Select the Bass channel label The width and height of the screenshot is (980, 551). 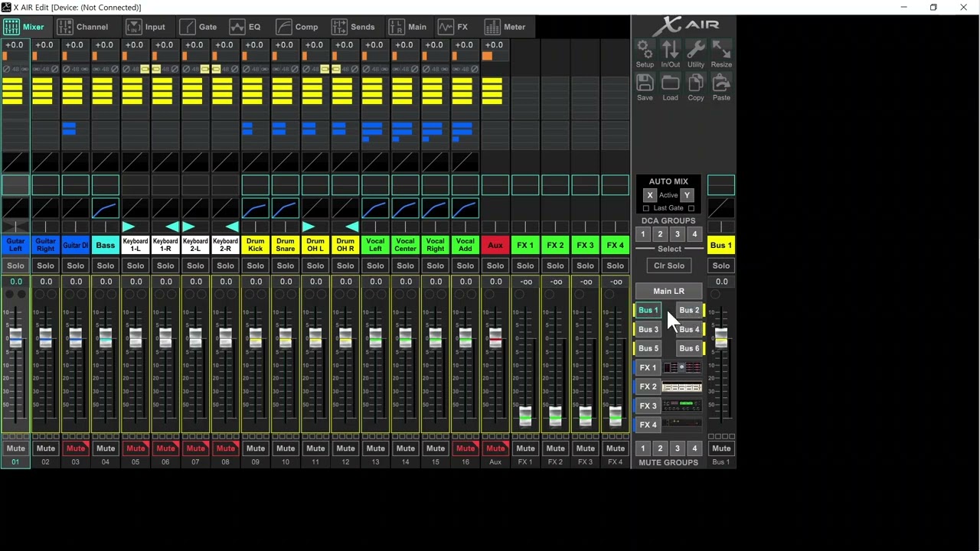[x=105, y=245]
